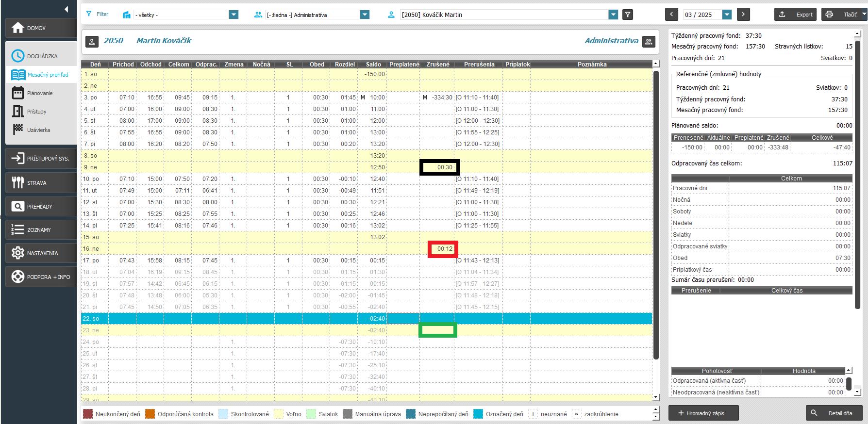Click the Administratíva group icon
Screen dimensions: 868x424
coord(648,41)
